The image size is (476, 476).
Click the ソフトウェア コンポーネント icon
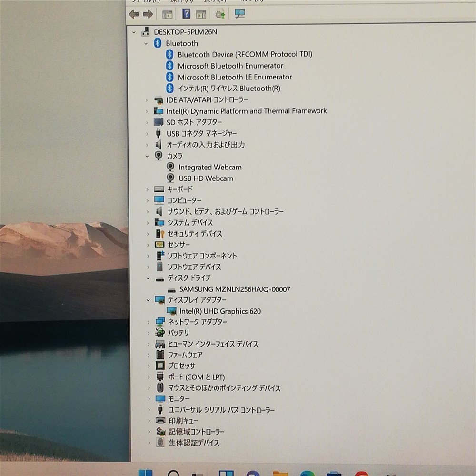[x=160, y=256]
